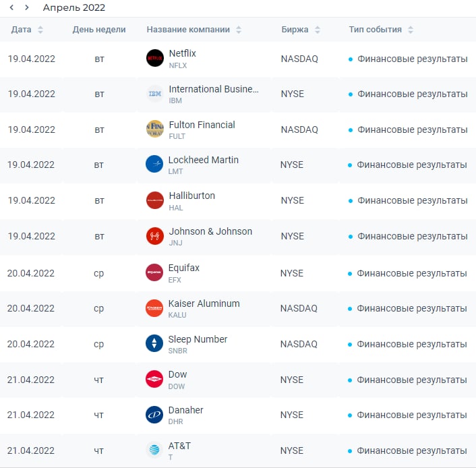476x468 pixels.
Task: Click date 19.04.2022 in Netflix row
Action: pyautogui.click(x=32, y=59)
